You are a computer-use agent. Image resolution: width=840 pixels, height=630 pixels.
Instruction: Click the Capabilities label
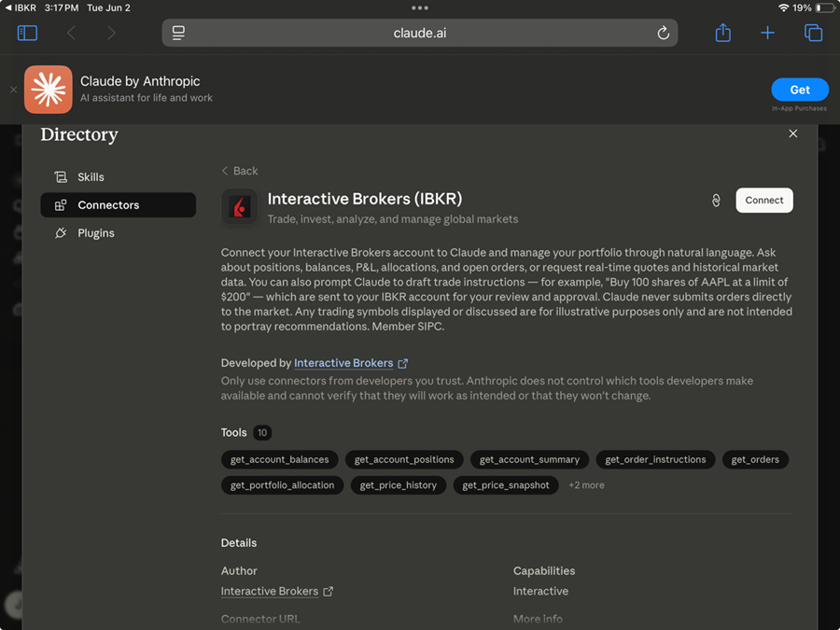click(x=544, y=570)
